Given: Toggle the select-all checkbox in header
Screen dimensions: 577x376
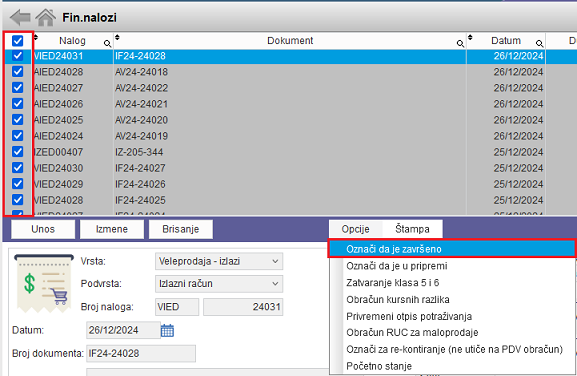Looking at the screenshot, I should click(18, 40).
